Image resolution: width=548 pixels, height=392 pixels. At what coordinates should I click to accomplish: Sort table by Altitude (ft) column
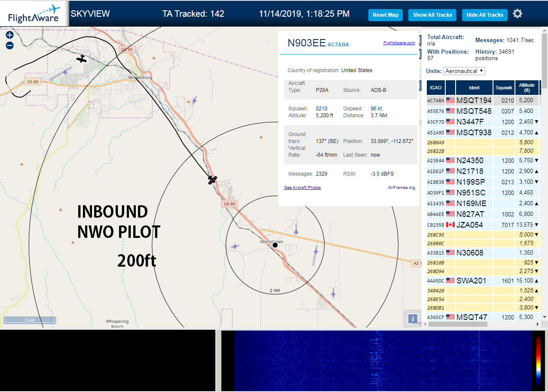click(527, 88)
